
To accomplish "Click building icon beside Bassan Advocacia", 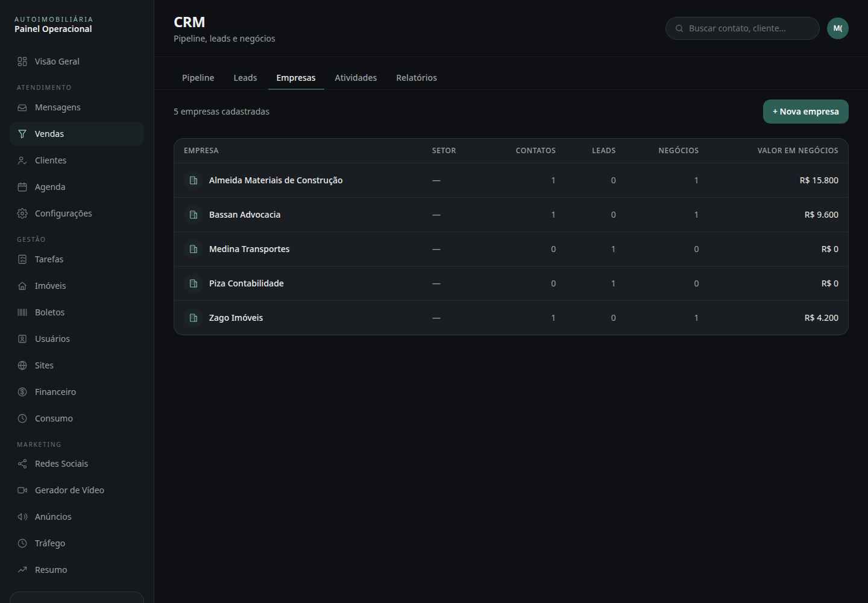I will 193,215.
